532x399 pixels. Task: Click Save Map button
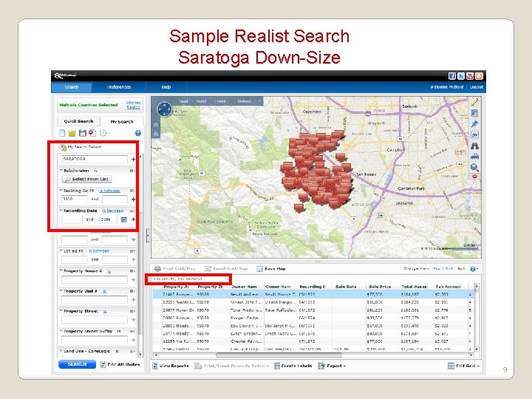point(271,269)
